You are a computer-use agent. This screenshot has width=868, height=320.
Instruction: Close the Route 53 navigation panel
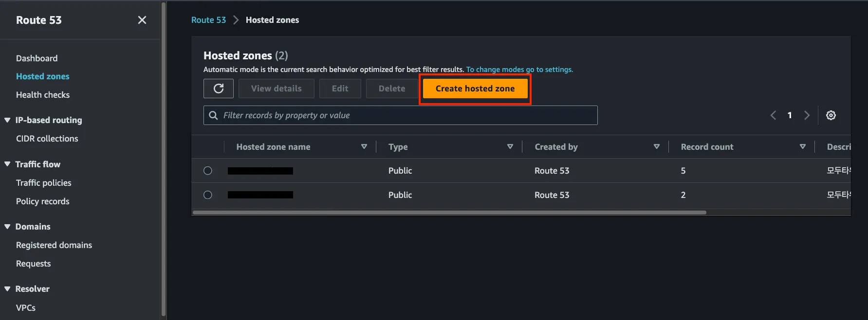coord(142,20)
